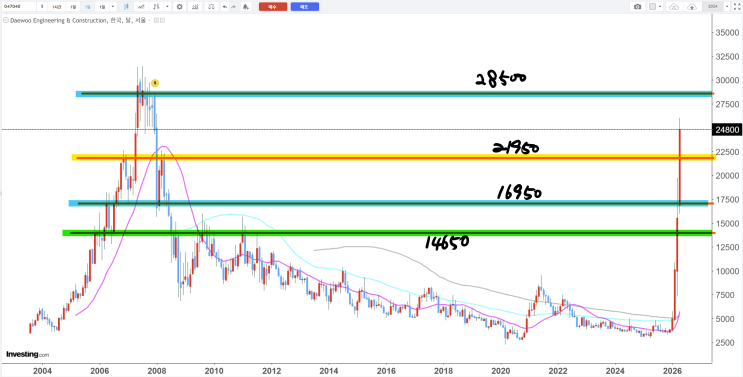
Task: Choose the blue highlighted interval button
Action: 87,7
